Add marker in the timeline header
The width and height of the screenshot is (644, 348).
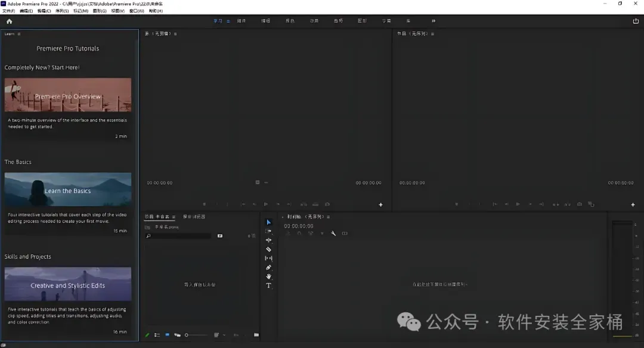coord(322,234)
